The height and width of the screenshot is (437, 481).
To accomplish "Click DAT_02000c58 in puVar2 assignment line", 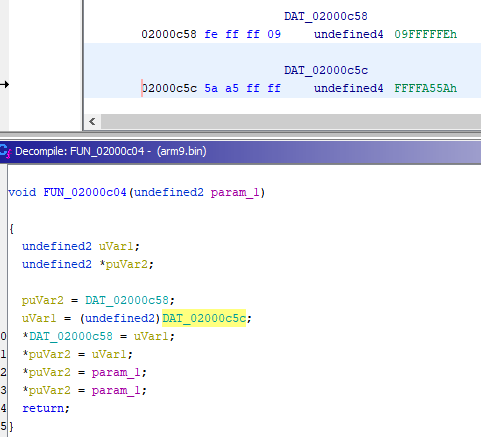I will pyautogui.click(x=127, y=300).
